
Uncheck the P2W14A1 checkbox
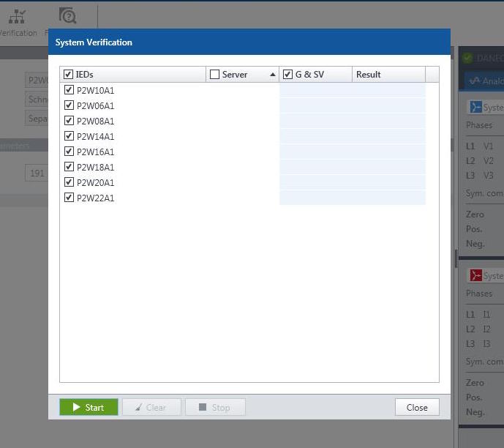tap(69, 136)
